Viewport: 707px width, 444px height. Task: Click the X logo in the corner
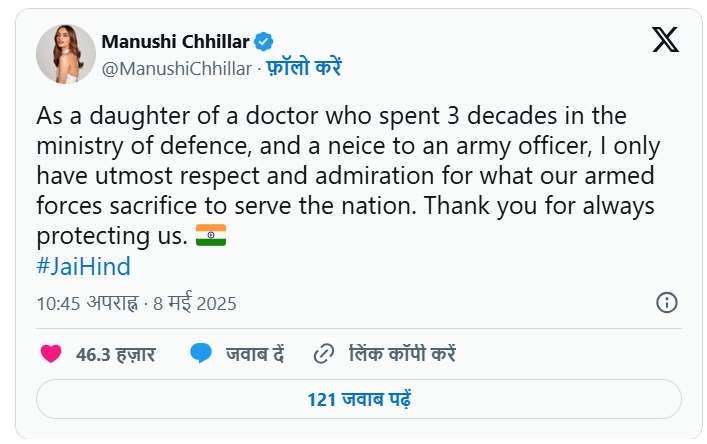pyautogui.click(x=665, y=40)
